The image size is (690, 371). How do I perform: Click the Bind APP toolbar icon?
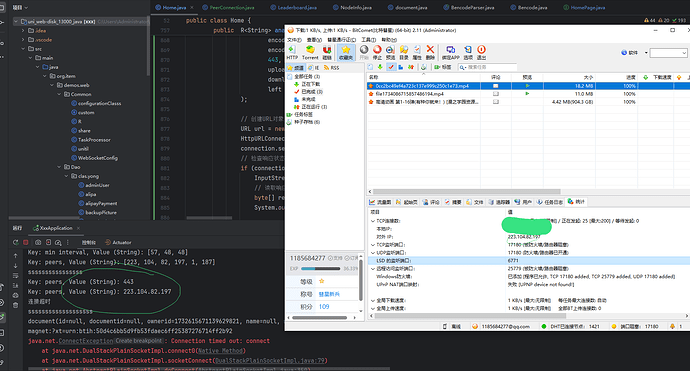[x=451, y=52]
